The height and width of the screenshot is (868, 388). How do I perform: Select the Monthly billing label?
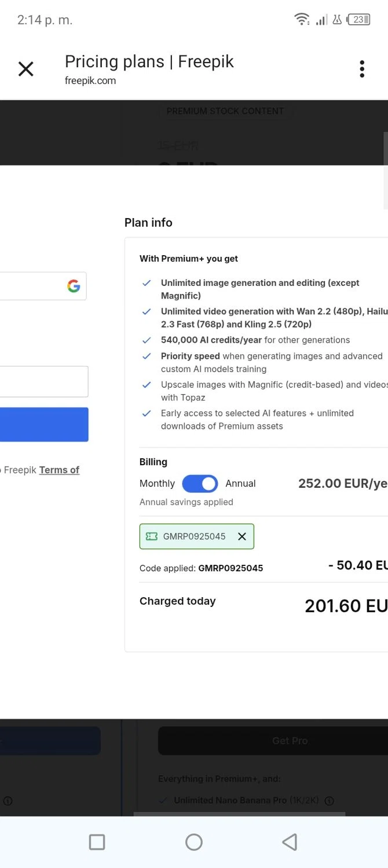(x=157, y=483)
